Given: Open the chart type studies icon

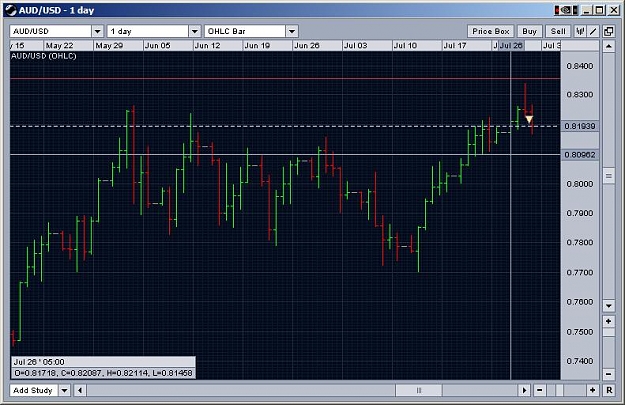Looking at the screenshot, I should click(x=580, y=31).
